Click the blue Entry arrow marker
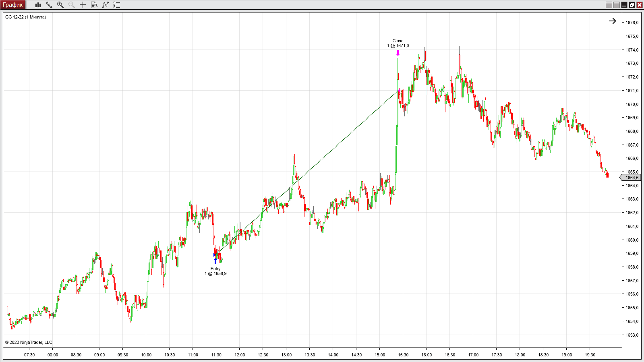The image size is (644, 362). coord(215,261)
